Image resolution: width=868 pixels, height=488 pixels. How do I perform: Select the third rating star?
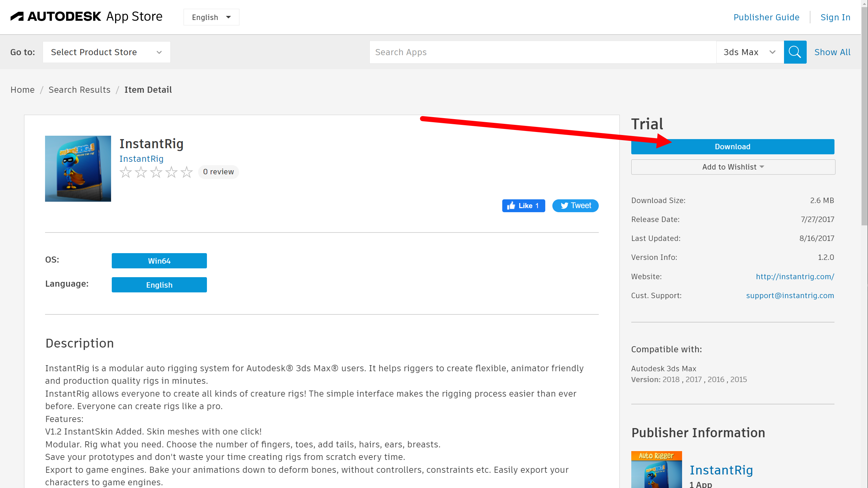pyautogui.click(x=156, y=172)
